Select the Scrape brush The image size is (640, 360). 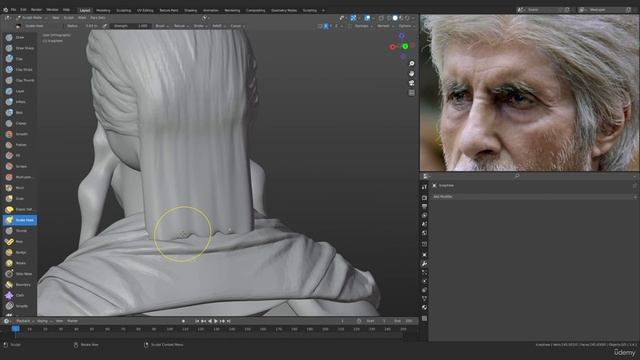pos(19,166)
